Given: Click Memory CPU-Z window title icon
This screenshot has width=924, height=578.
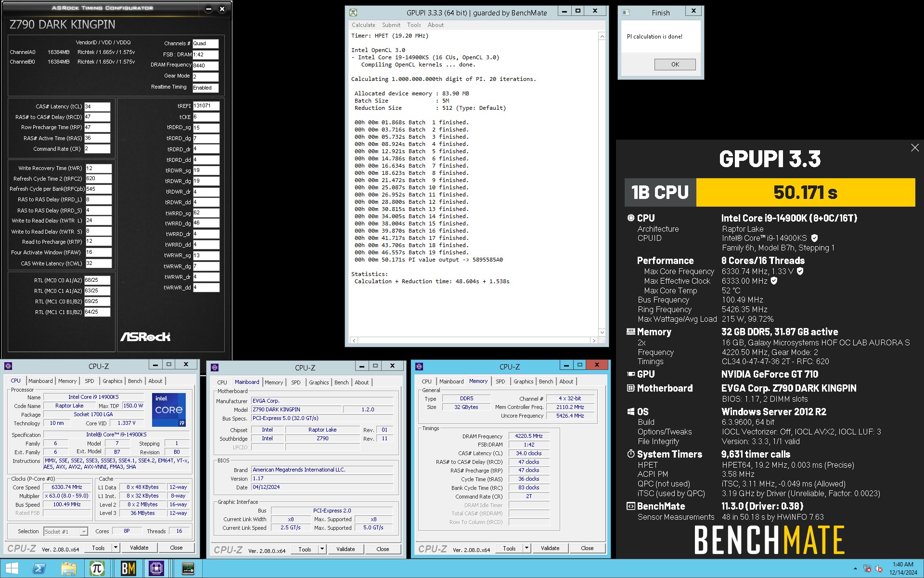Looking at the screenshot, I should 419,367.
